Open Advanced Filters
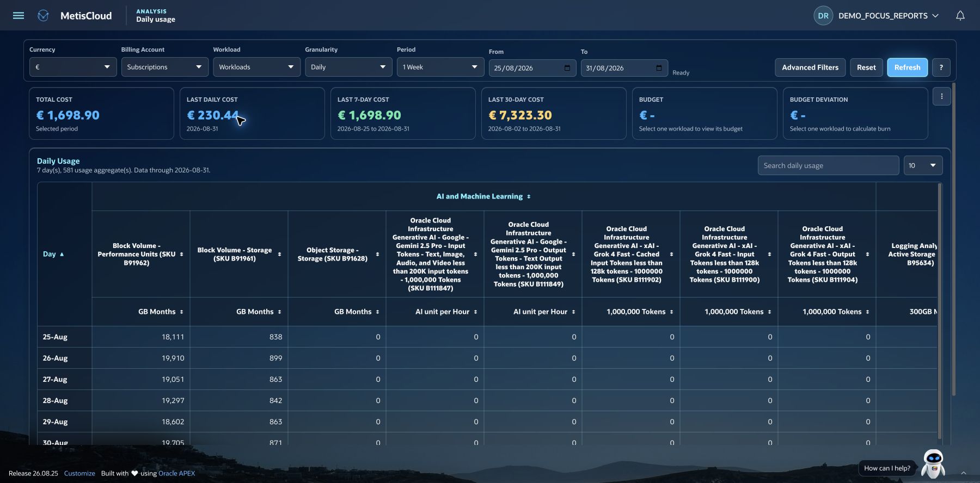The image size is (980, 483). coord(810,67)
